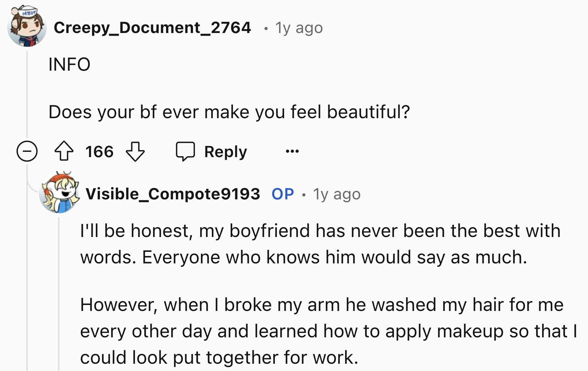Click the "Does your bf ever" question text
Screen dimensions: 588x371
229,112
